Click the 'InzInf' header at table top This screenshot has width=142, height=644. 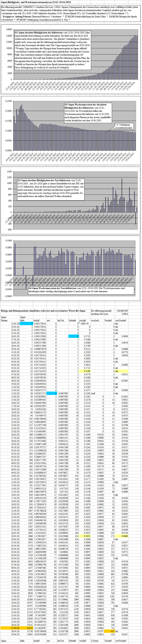click(x=36, y=320)
